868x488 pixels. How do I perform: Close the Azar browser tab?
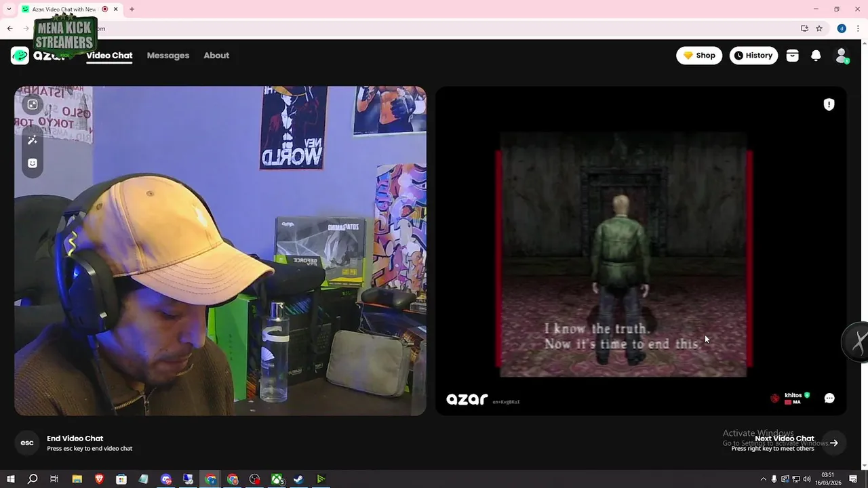click(x=116, y=9)
